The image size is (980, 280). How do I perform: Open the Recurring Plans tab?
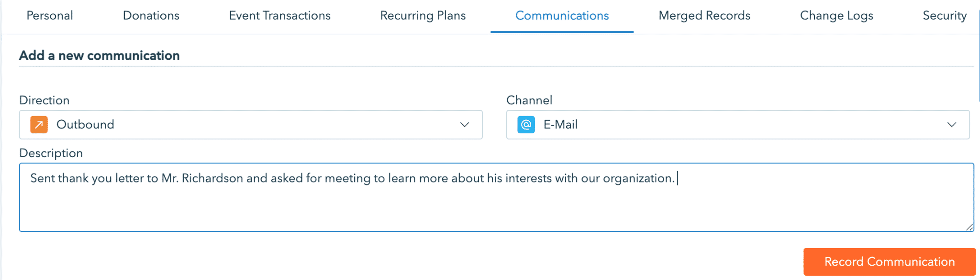tap(423, 15)
